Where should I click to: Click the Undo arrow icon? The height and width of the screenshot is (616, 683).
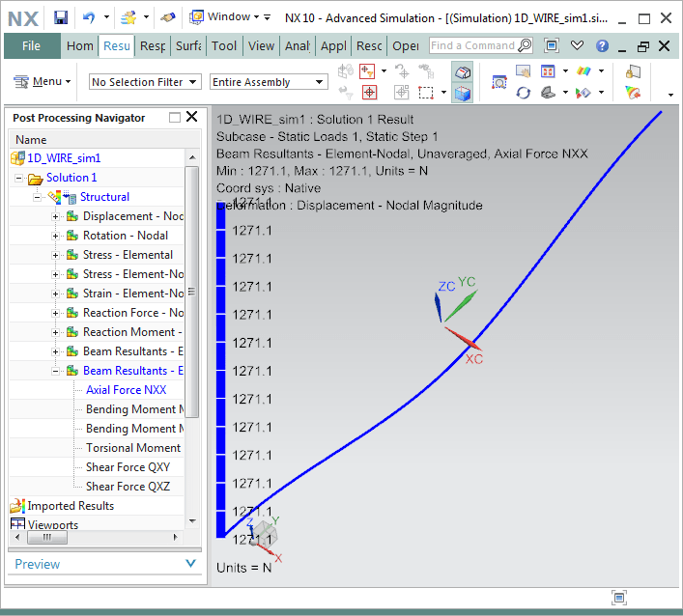[x=89, y=17]
